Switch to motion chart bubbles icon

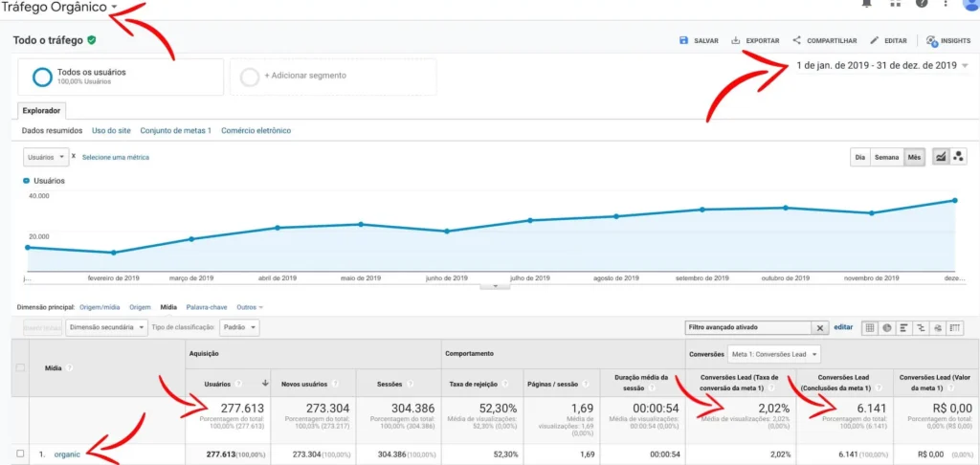pyautogui.click(x=959, y=158)
